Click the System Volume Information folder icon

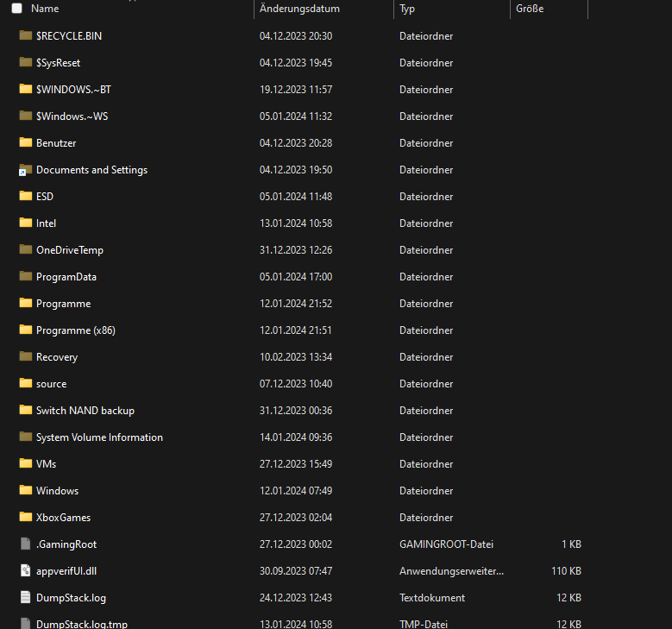(26, 437)
